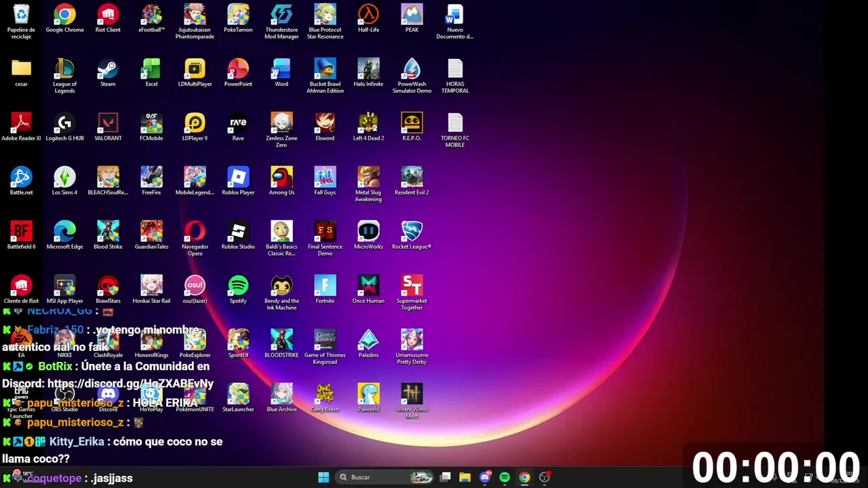Select the HORAS TEMPORAL text file
Image resolution: width=868 pixels, height=488 pixels.
pos(455,76)
